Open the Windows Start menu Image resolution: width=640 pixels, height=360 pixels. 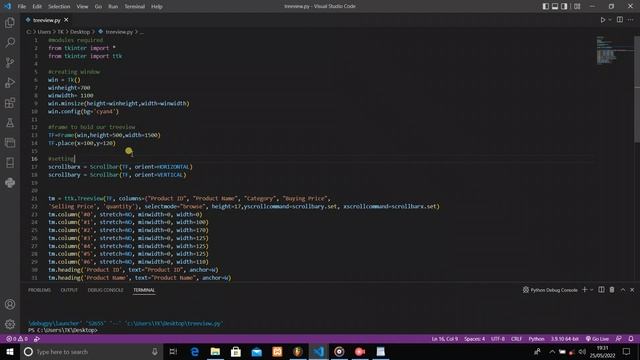pos(9,351)
